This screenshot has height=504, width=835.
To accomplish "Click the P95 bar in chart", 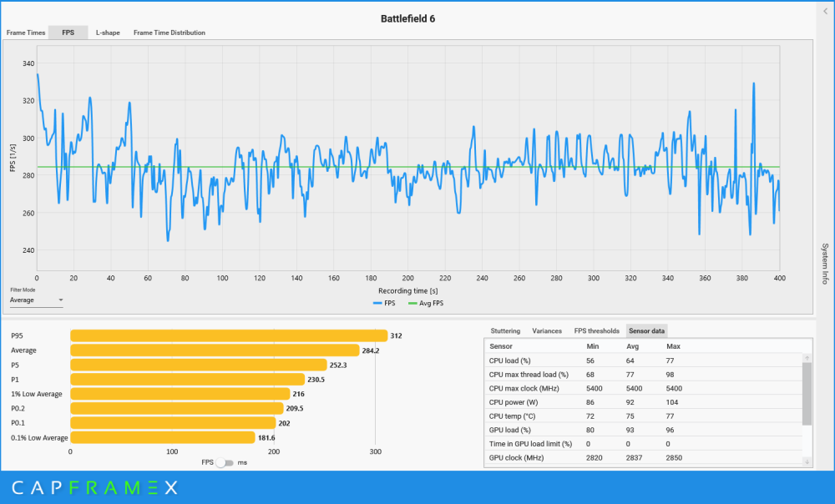I will [228, 335].
